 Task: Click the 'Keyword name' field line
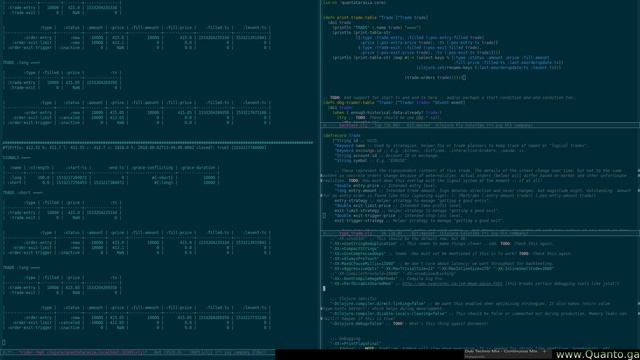(461, 146)
